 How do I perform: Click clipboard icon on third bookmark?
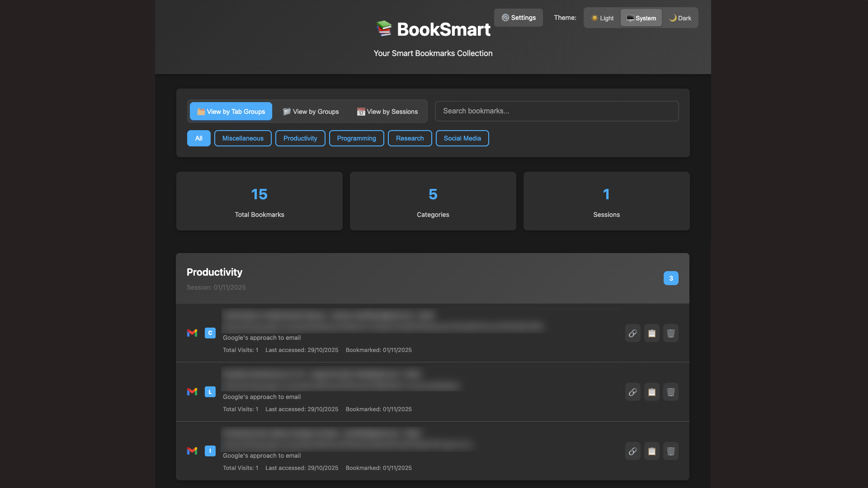(x=651, y=451)
